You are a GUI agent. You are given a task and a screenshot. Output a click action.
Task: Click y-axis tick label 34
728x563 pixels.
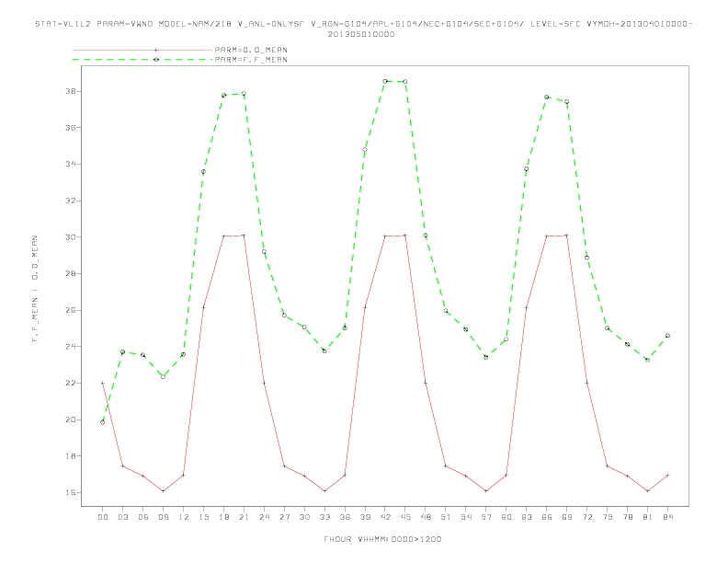pos(71,165)
